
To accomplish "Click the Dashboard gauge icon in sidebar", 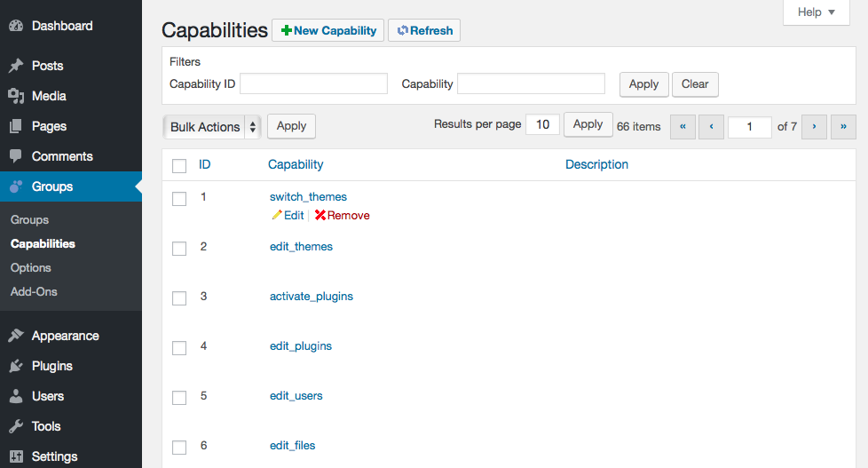I will tap(16, 26).
